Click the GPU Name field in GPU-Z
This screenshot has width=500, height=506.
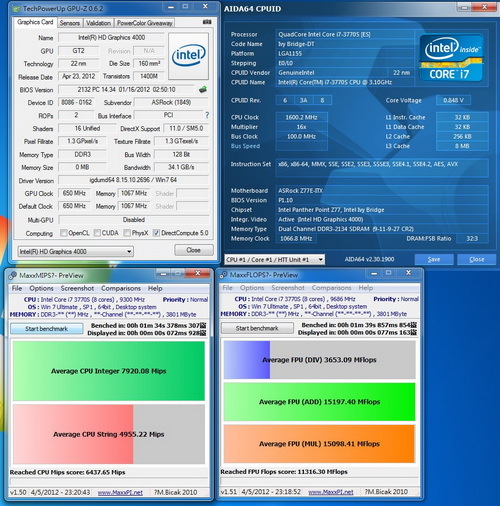[111, 38]
